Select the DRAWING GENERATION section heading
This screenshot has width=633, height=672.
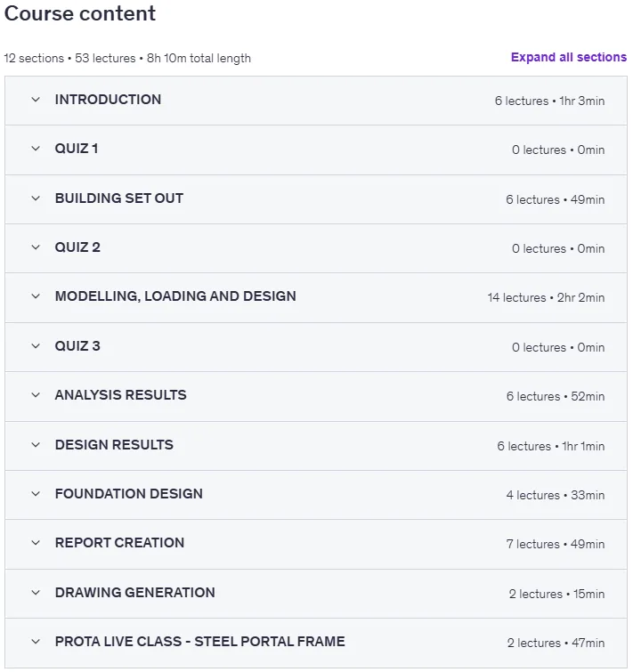(135, 592)
